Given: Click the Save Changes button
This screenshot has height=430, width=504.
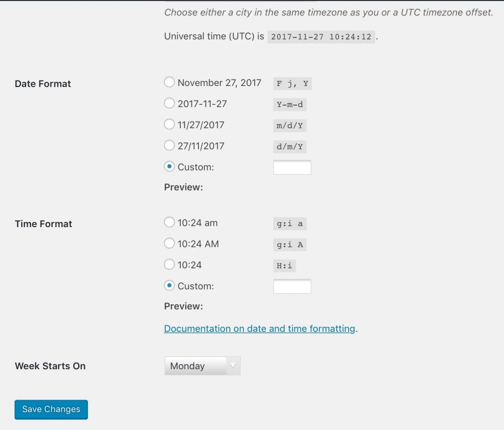Looking at the screenshot, I should coord(50,409).
